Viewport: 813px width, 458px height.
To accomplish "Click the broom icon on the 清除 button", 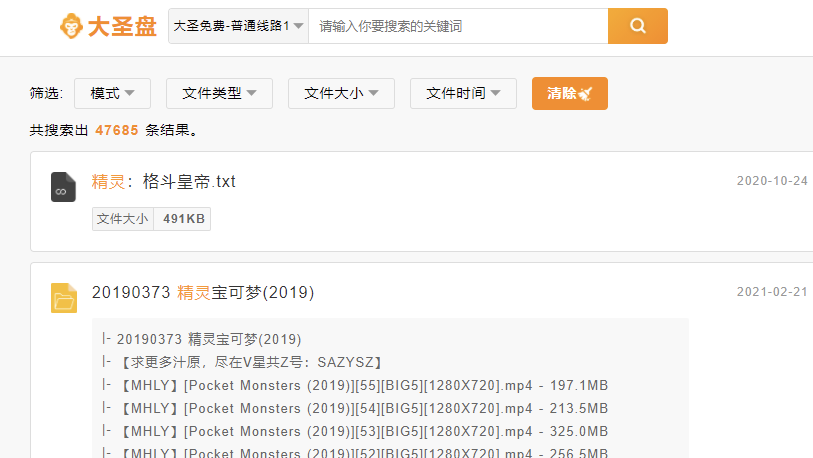I will [x=587, y=93].
